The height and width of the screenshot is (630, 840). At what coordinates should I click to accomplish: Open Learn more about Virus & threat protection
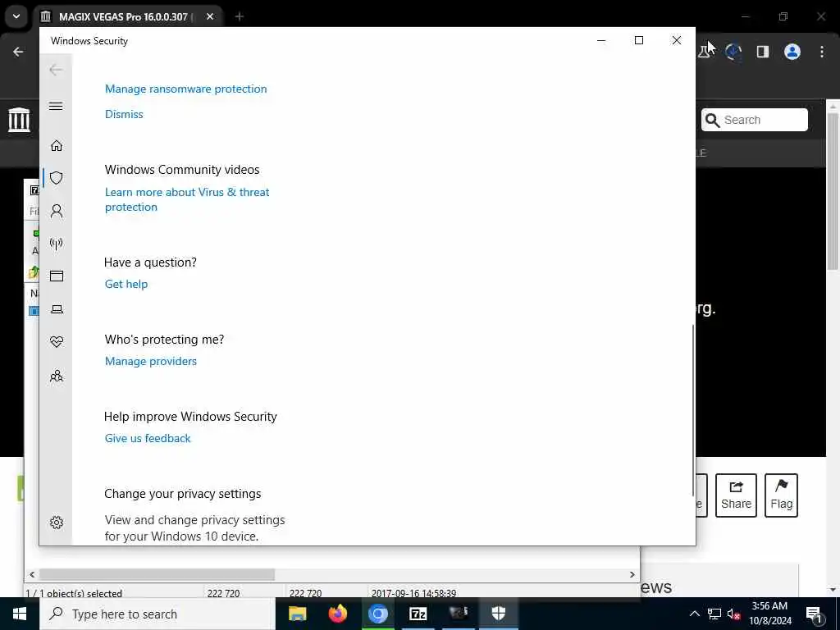pyautogui.click(x=187, y=199)
